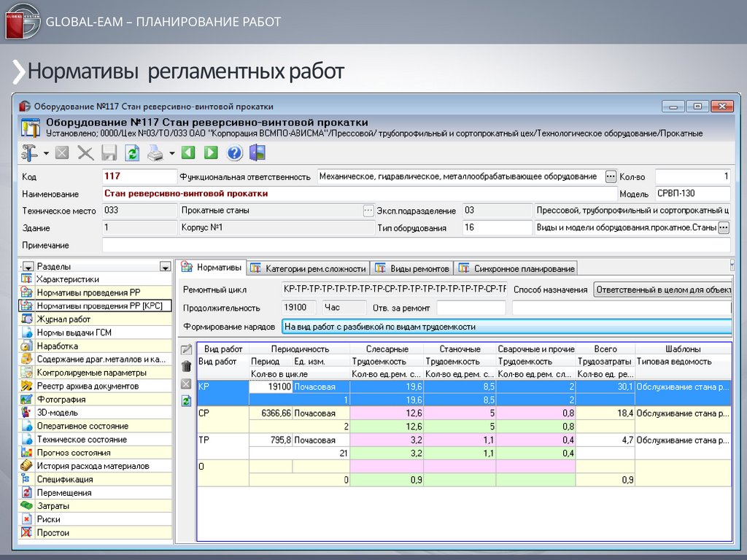Click the exit door icon in toolbar

(257, 153)
